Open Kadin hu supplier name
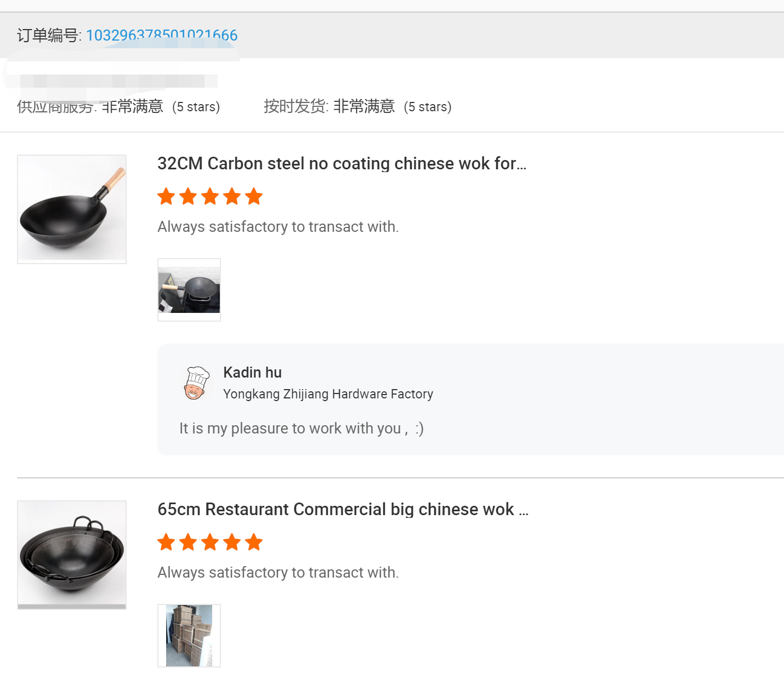 point(252,373)
